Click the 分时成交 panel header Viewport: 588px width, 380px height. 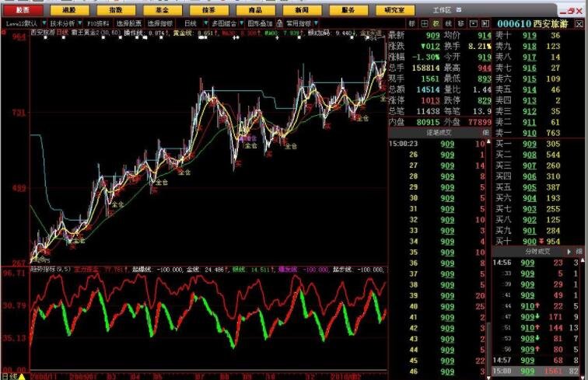tap(537, 252)
